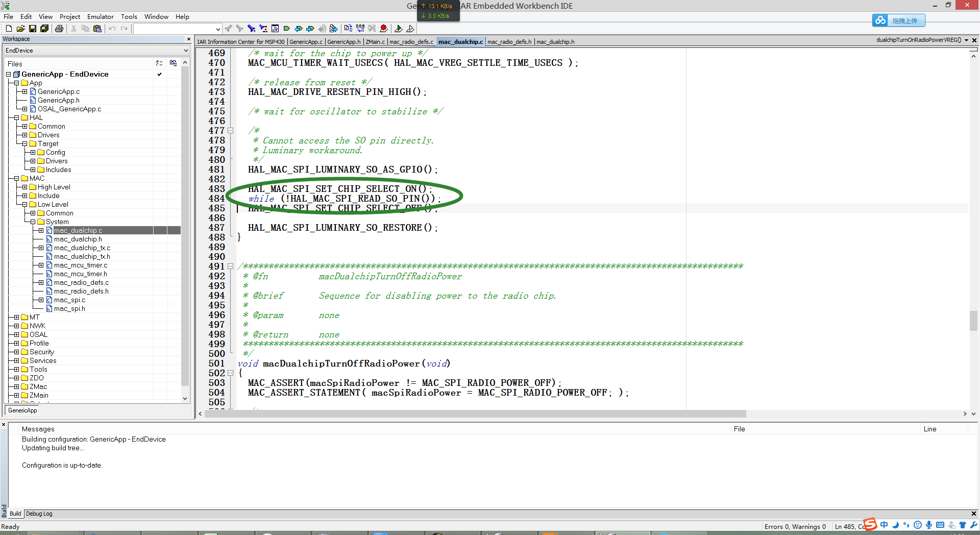Click the batch build column icon in Files header
980x535 pixels.
click(159, 63)
